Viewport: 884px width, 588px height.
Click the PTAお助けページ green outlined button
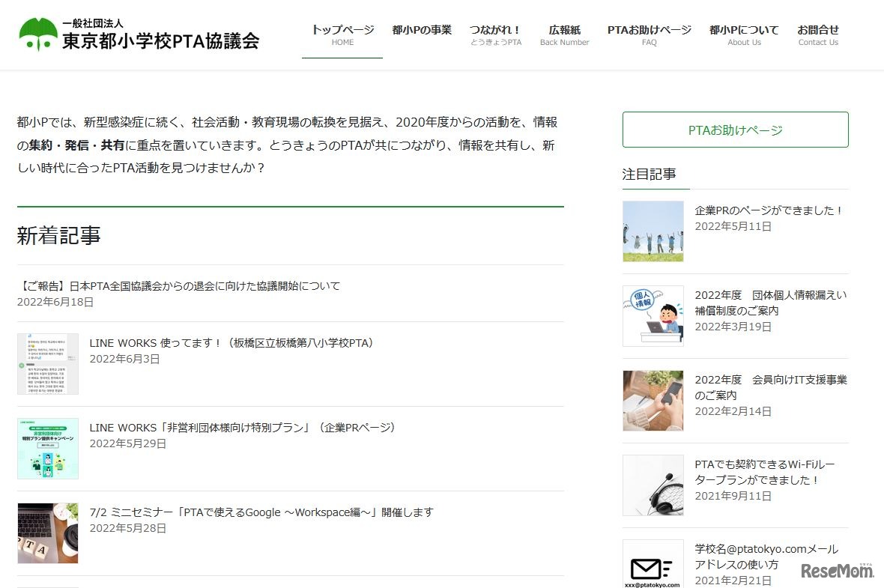click(734, 129)
